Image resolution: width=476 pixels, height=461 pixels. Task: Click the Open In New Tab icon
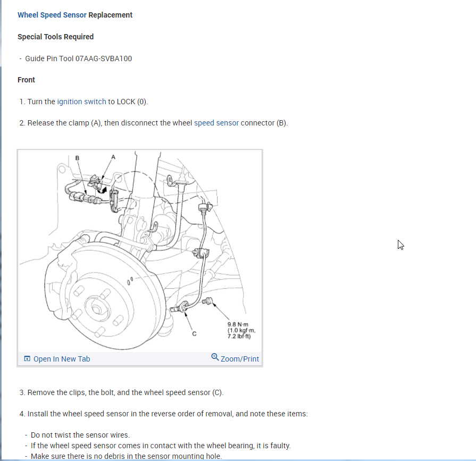27,359
